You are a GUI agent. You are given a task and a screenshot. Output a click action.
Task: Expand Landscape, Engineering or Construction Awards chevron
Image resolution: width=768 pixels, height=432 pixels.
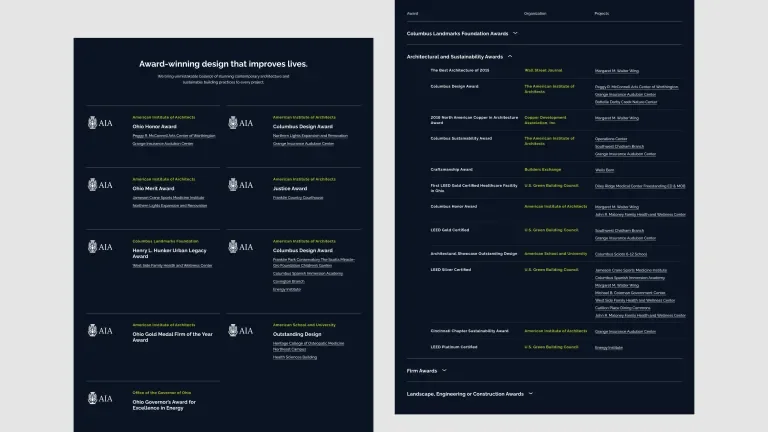point(530,393)
